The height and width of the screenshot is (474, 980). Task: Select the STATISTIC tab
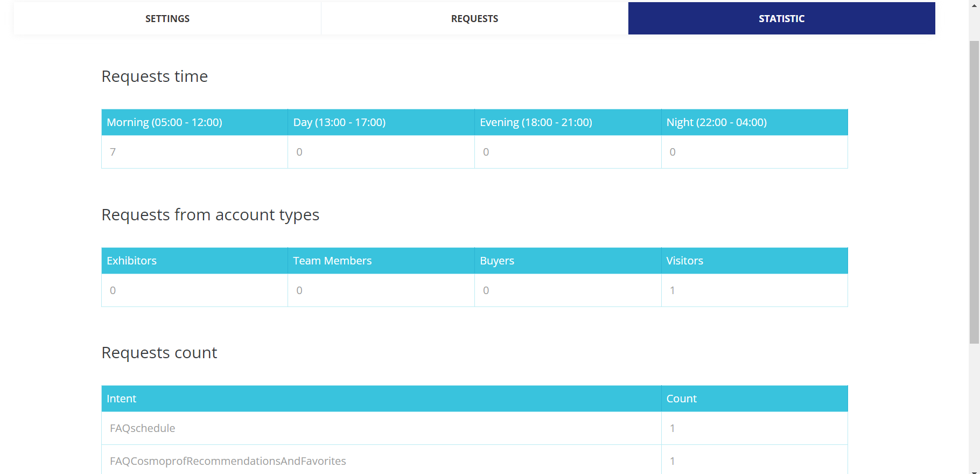pyautogui.click(x=781, y=18)
